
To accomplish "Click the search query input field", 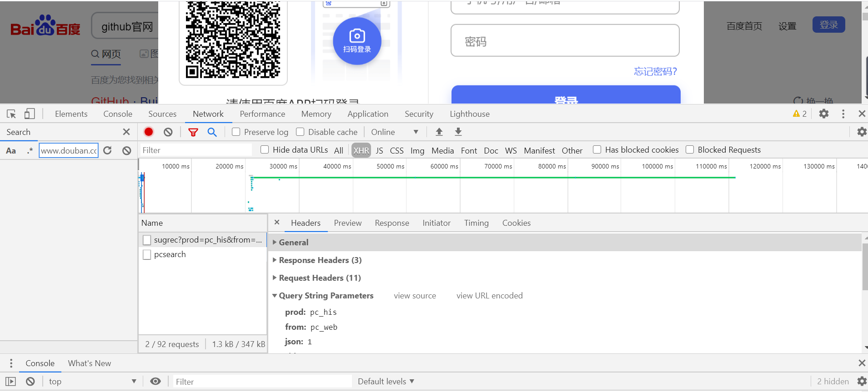I will (x=69, y=150).
